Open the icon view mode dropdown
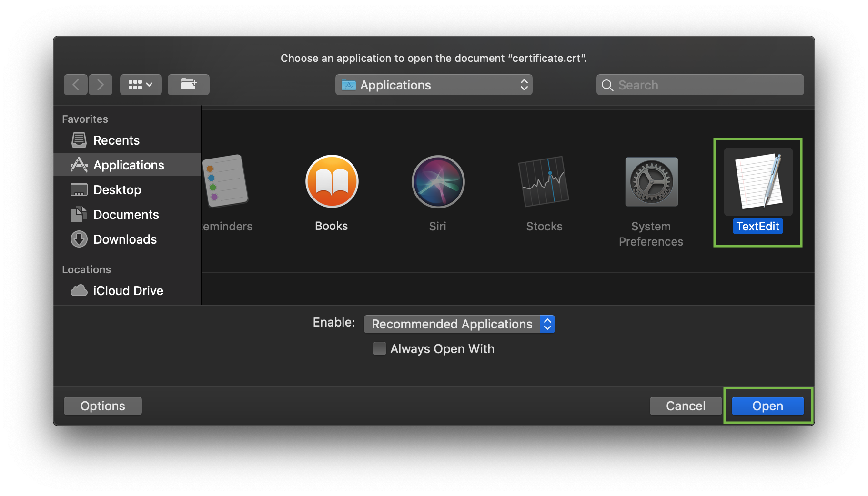 click(141, 85)
